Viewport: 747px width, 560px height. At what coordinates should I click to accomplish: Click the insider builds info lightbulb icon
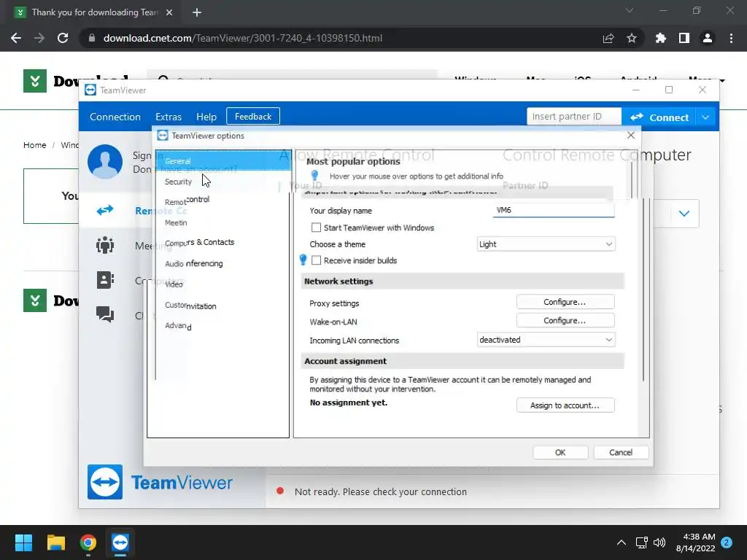303,260
